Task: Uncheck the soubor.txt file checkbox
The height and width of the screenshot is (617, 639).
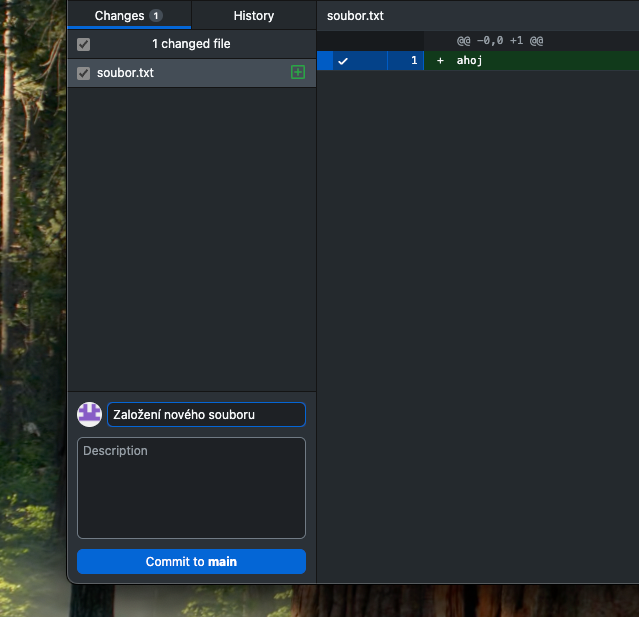Action: click(84, 73)
